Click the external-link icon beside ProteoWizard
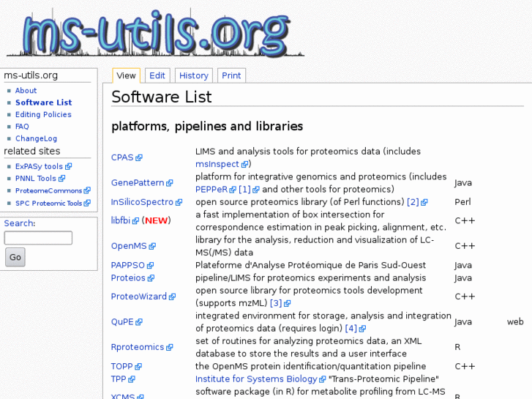Image resolution: width=532 pixels, height=399 pixels. 173,297
